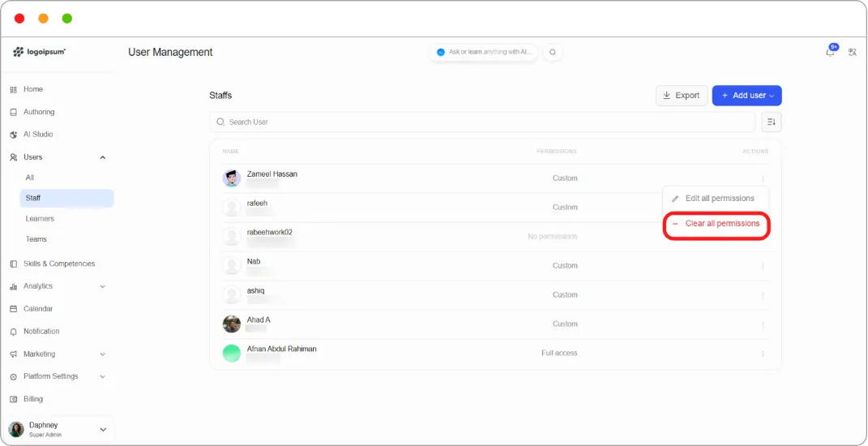Click Zameel Hassan's avatar
This screenshot has height=446, width=868.
click(232, 178)
